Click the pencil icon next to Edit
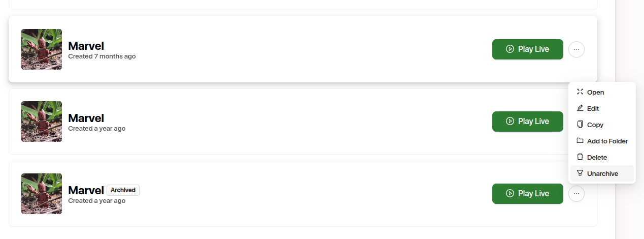644x239 pixels. (x=580, y=108)
